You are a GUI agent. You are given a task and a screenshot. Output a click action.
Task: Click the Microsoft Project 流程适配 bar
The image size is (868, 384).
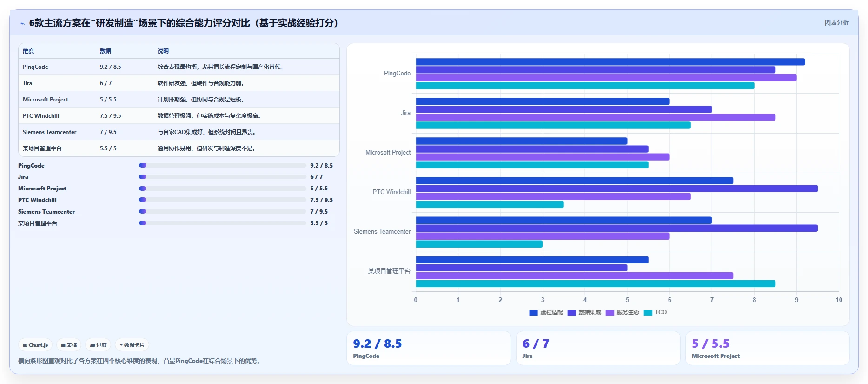tap(521, 141)
